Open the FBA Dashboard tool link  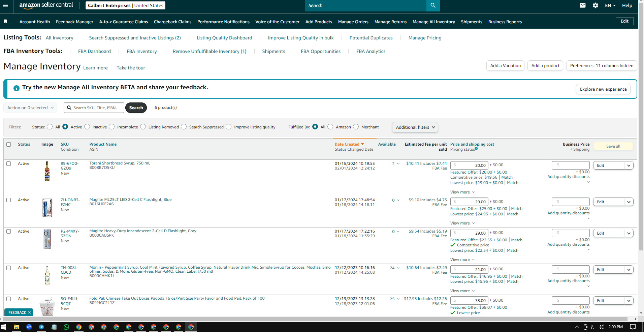pyautogui.click(x=94, y=51)
